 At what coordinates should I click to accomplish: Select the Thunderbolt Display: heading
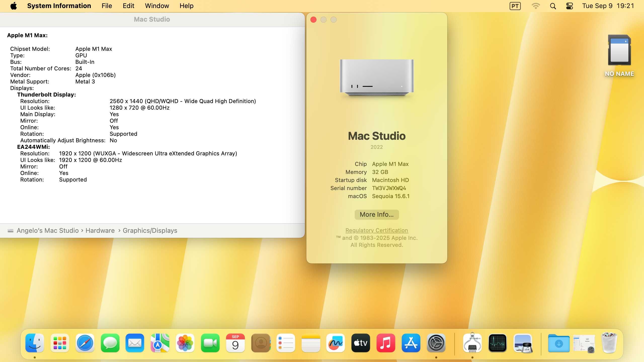coord(47,95)
